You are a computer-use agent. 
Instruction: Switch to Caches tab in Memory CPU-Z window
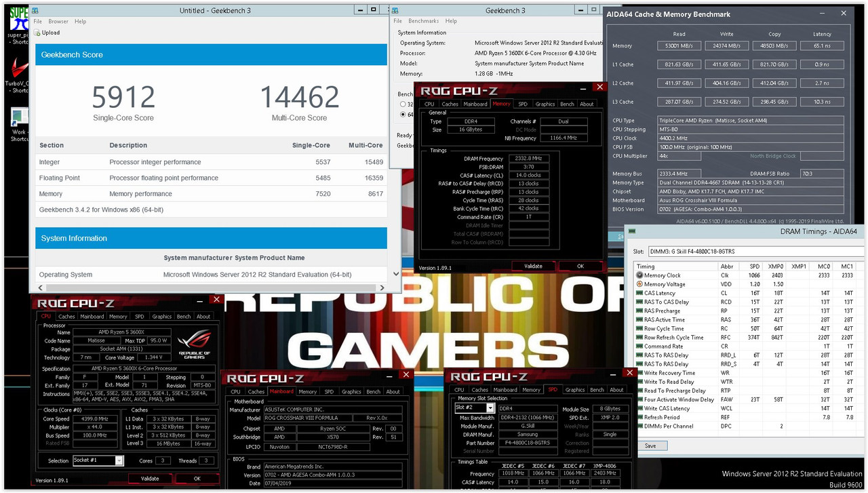pos(450,104)
